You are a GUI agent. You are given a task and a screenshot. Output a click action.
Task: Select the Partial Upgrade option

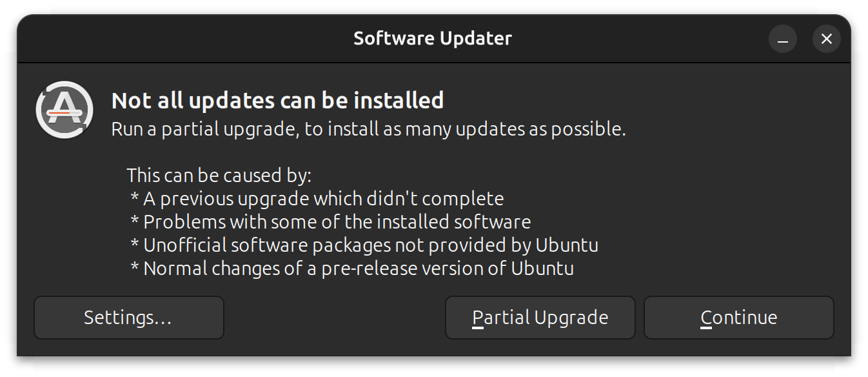click(x=540, y=317)
